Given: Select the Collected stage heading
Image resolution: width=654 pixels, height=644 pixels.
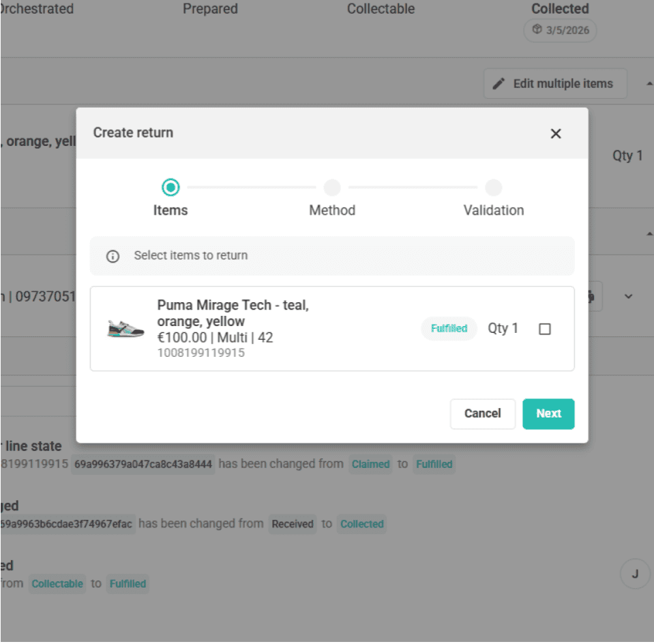Looking at the screenshot, I should (560, 9).
